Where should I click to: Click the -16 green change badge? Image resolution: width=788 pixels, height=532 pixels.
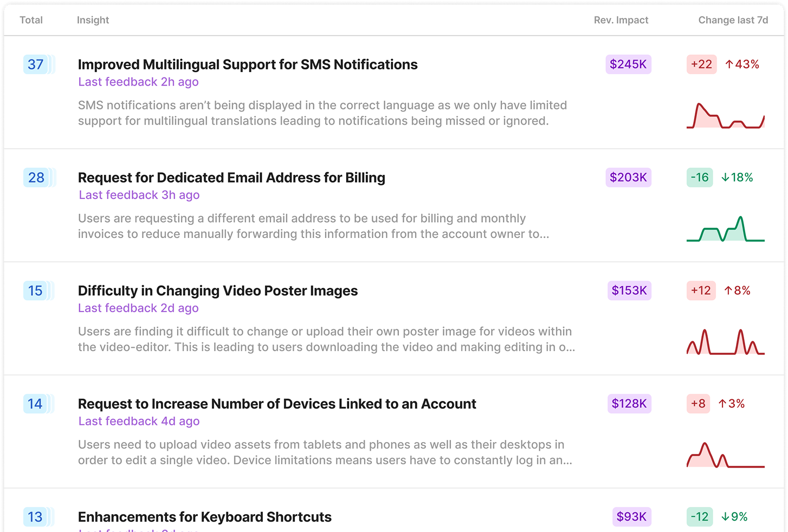(x=699, y=178)
